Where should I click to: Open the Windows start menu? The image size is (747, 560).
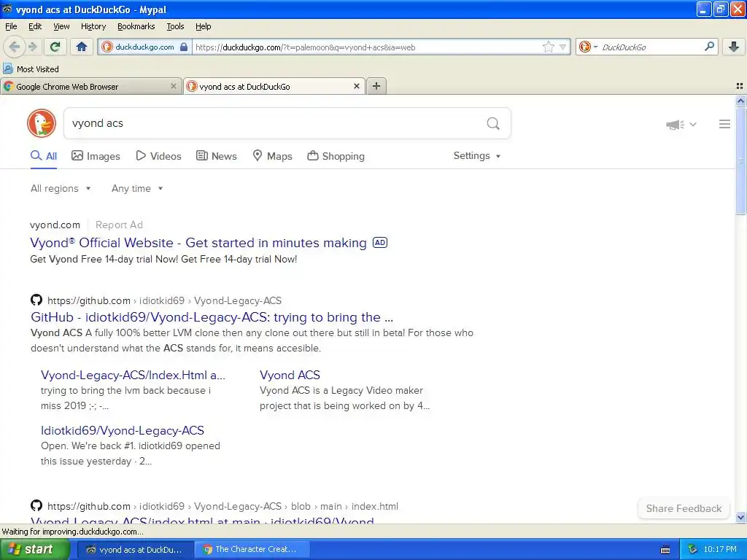tap(35, 550)
